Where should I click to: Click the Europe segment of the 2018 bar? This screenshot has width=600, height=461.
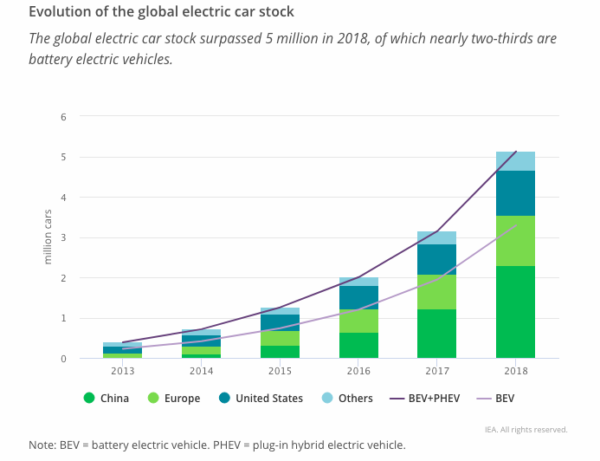coord(515,240)
